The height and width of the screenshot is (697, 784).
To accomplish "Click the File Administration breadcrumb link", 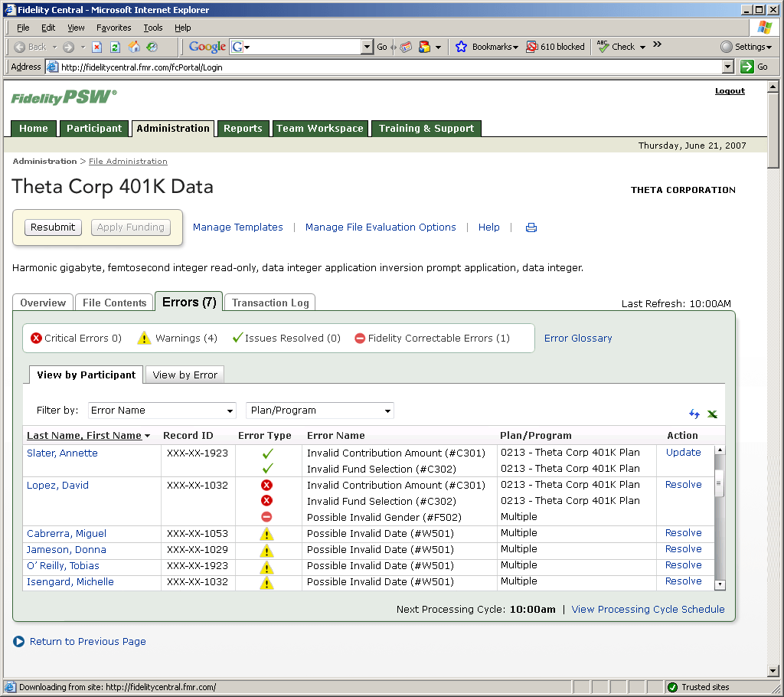I will pos(128,161).
